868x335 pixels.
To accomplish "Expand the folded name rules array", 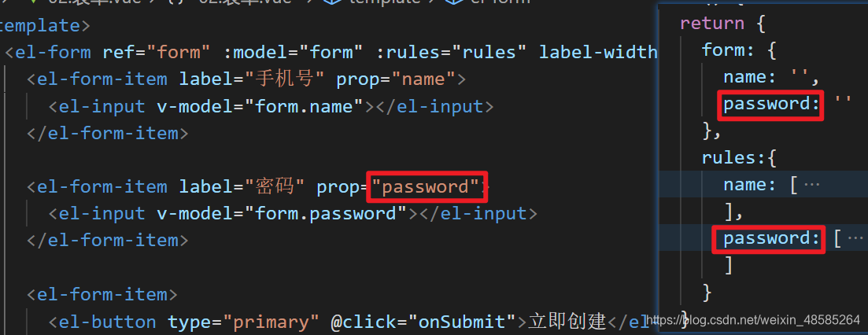I will click(811, 185).
